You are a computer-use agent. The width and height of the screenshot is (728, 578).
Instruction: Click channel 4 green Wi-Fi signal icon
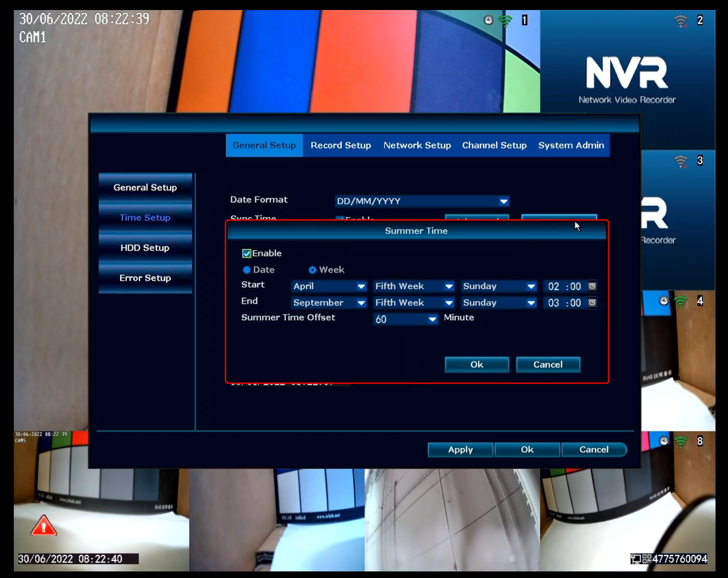(680, 302)
